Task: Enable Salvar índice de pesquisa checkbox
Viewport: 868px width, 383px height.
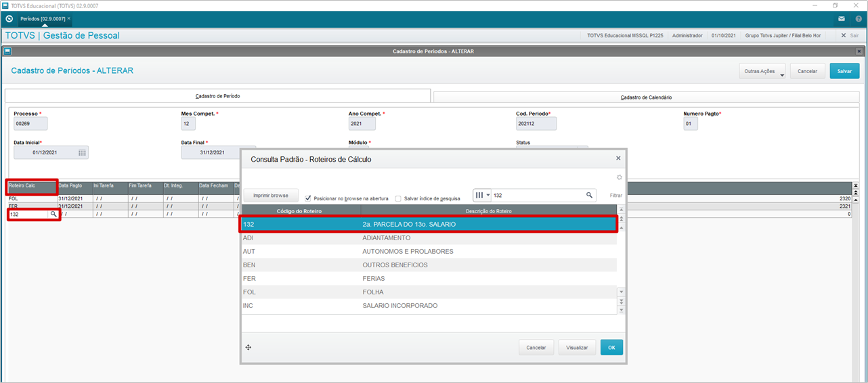Action: (x=398, y=198)
